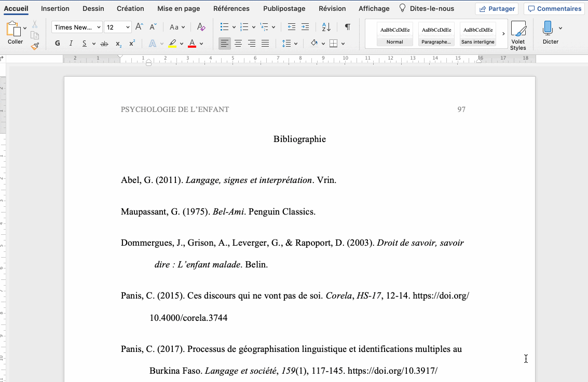588x382 pixels.
Task: Click the Partager button
Action: tap(497, 9)
